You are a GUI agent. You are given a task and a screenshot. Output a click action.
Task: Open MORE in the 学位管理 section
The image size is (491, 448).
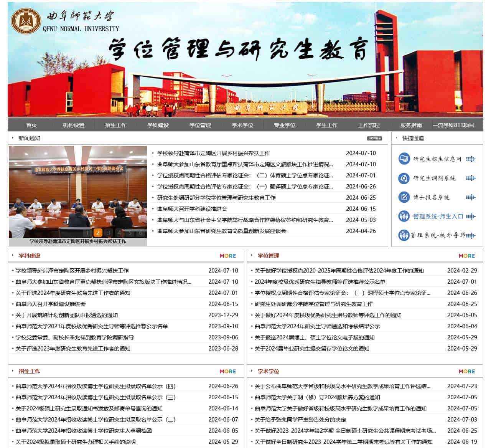click(x=467, y=256)
